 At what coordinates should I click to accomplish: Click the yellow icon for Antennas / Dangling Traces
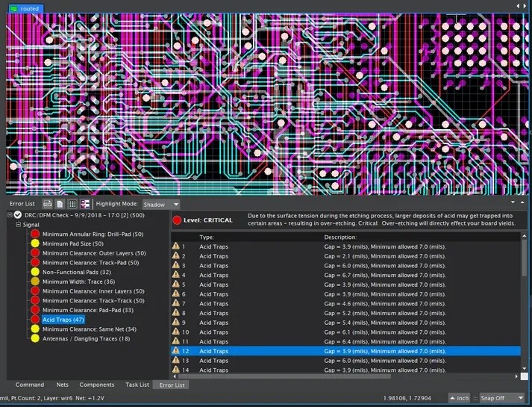pyautogui.click(x=35, y=338)
